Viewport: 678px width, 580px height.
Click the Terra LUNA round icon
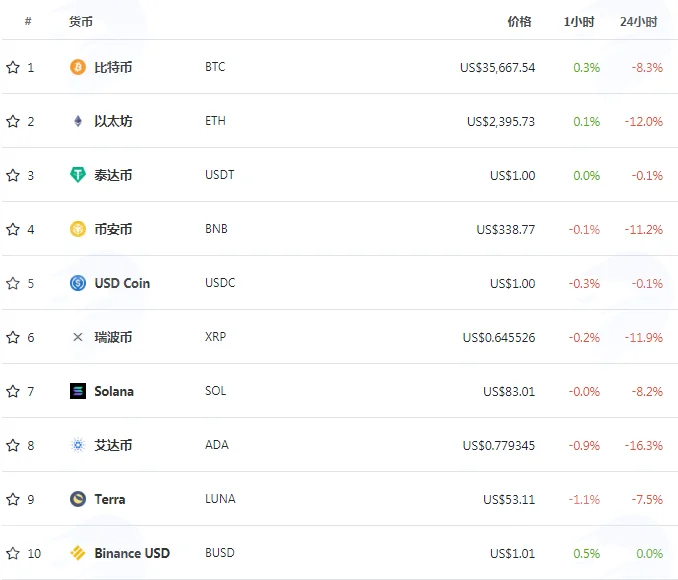pyautogui.click(x=78, y=499)
